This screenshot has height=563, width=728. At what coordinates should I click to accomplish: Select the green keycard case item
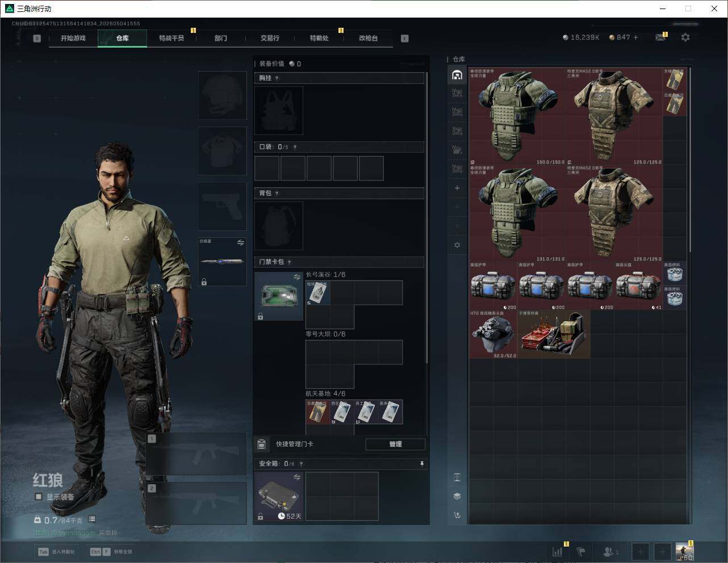tap(279, 296)
